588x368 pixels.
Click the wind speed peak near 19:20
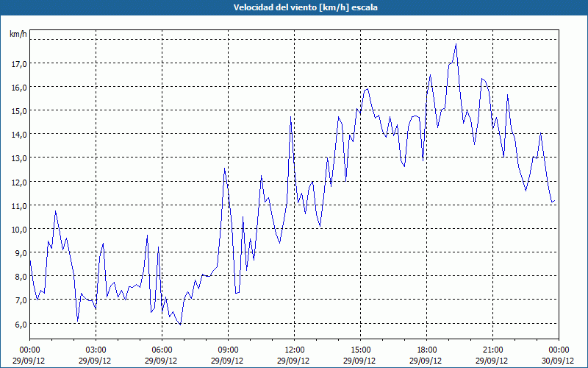(x=456, y=44)
